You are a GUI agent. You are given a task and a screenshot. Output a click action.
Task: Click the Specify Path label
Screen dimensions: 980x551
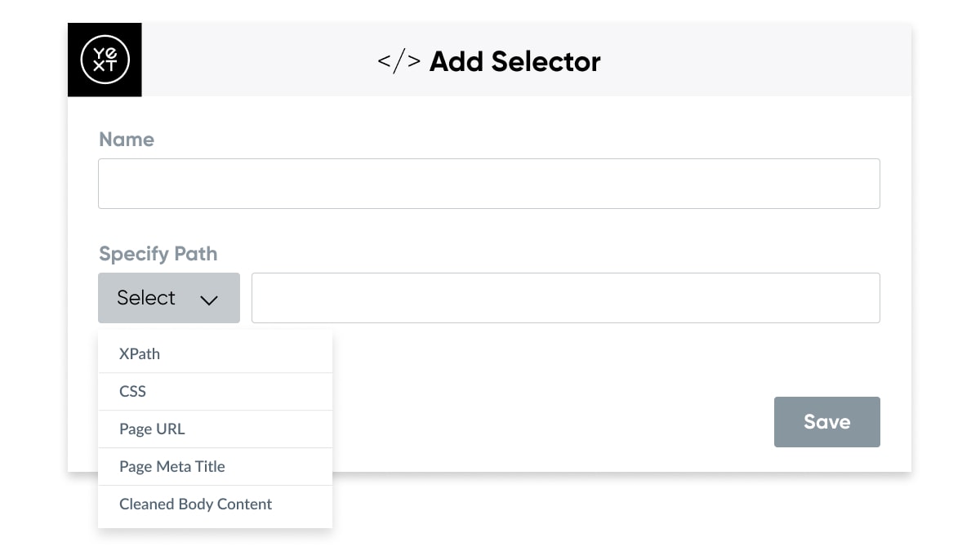tap(158, 254)
